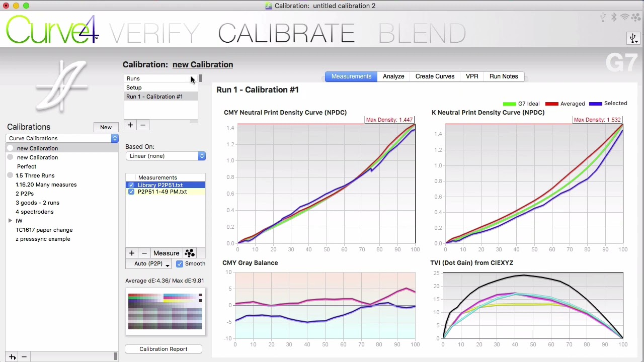
Task: Add a run with the plus button
Action: (130, 125)
